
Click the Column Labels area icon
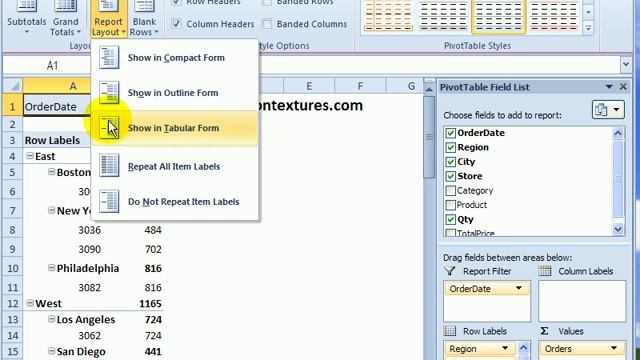[x=544, y=271]
